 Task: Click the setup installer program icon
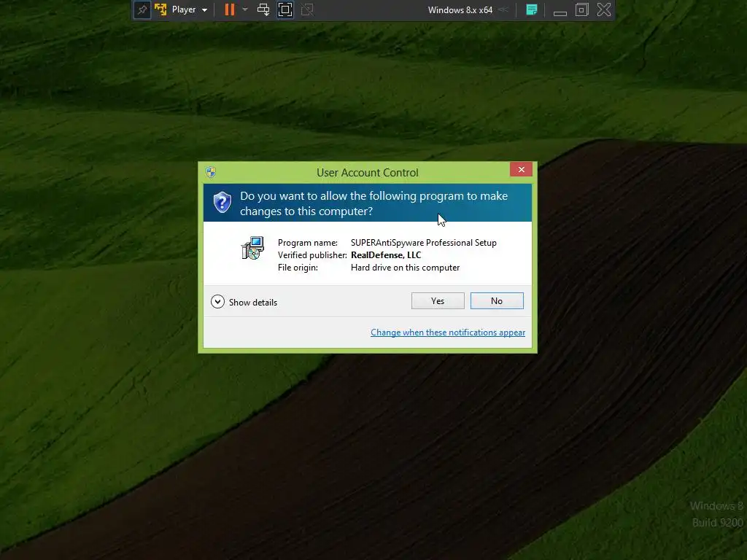click(x=252, y=248)
